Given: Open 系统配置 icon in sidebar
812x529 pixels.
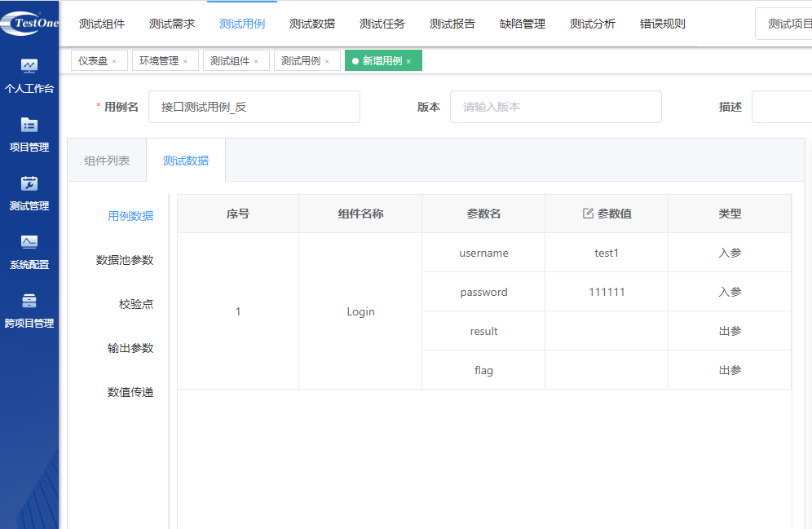Looking at the screenshot, I should point(29,242).
